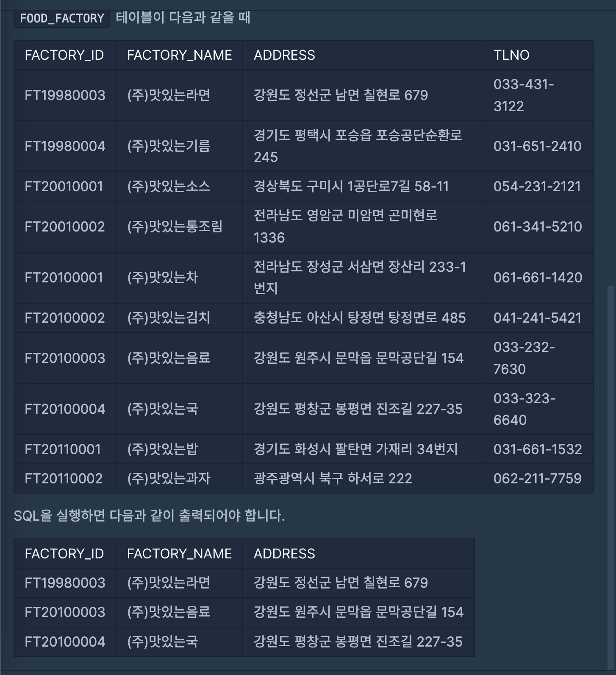Click phone number 031-651-2410
The height and width of the screenshot is (675, 616).
click(x=537, y=146)
